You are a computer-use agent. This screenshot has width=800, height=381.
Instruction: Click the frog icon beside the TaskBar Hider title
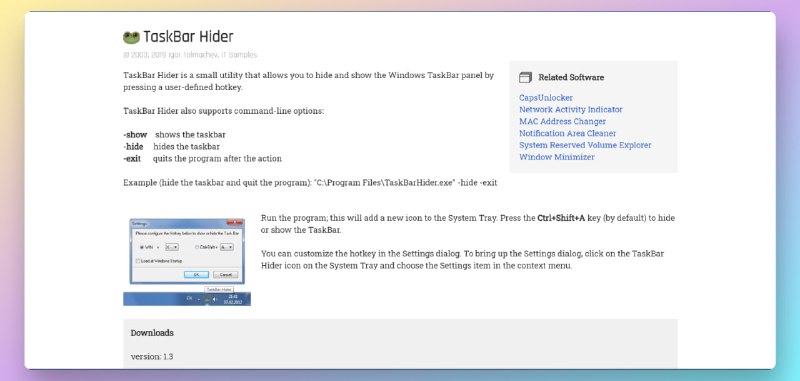pyautogui.click(x=131, y=37)
